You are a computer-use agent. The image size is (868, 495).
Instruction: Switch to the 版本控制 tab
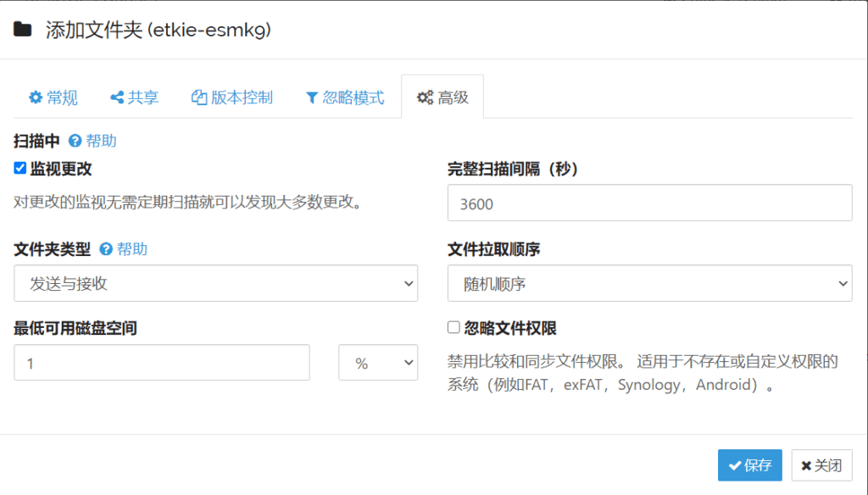232,98
